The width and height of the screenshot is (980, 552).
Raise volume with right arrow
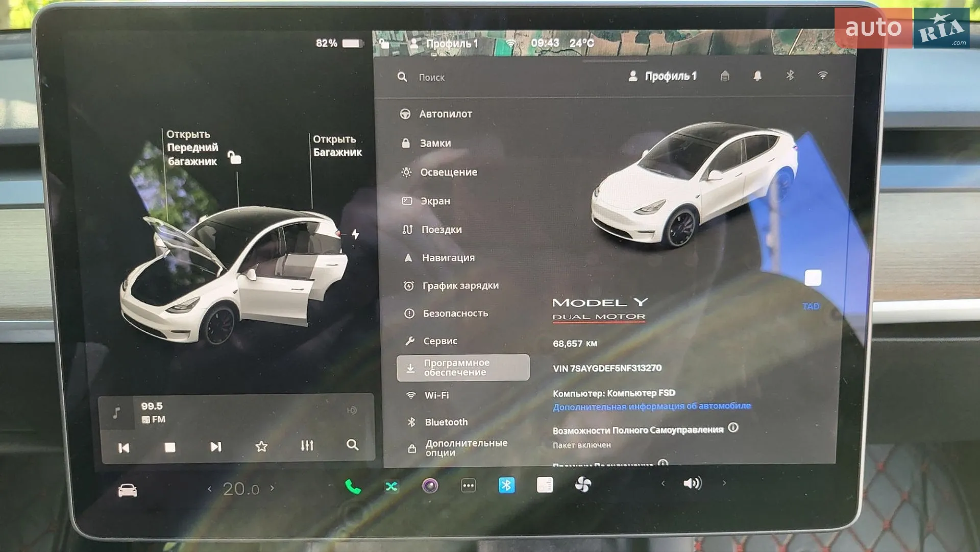pyautogui.click(x=724, y=483)
